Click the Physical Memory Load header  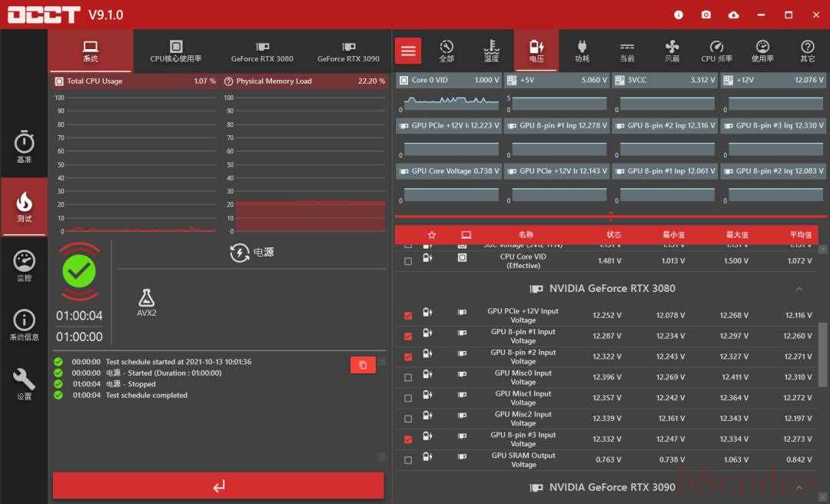pyautogui.click(x=304, y=81)
